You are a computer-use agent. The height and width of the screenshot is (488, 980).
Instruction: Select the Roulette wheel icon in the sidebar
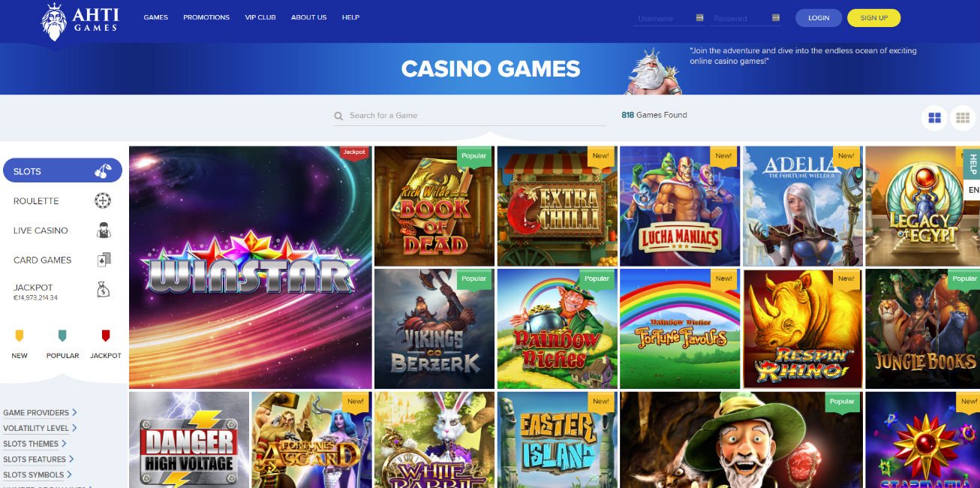click(104, 200)
